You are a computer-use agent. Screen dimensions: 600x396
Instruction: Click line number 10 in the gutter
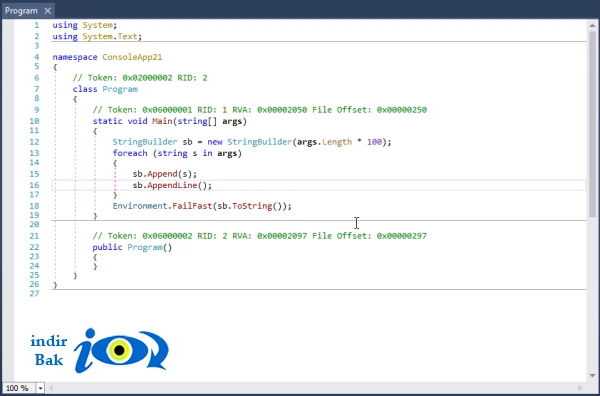pos(34,121)
